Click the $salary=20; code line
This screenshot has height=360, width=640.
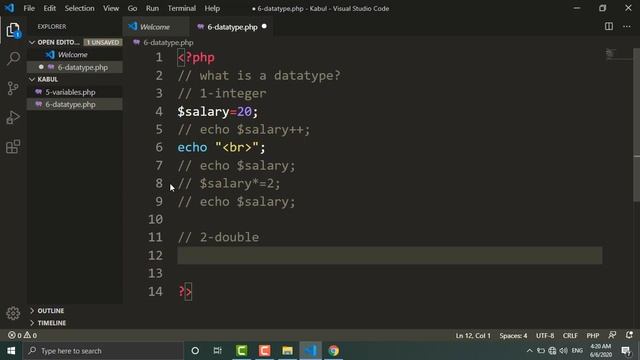218,111
